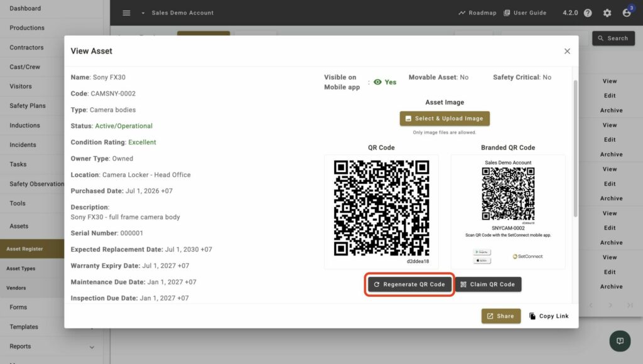This screenshot has width=643, height=364.
Task: Open Cast/Crew in sidebar
Action: [24, 67]
